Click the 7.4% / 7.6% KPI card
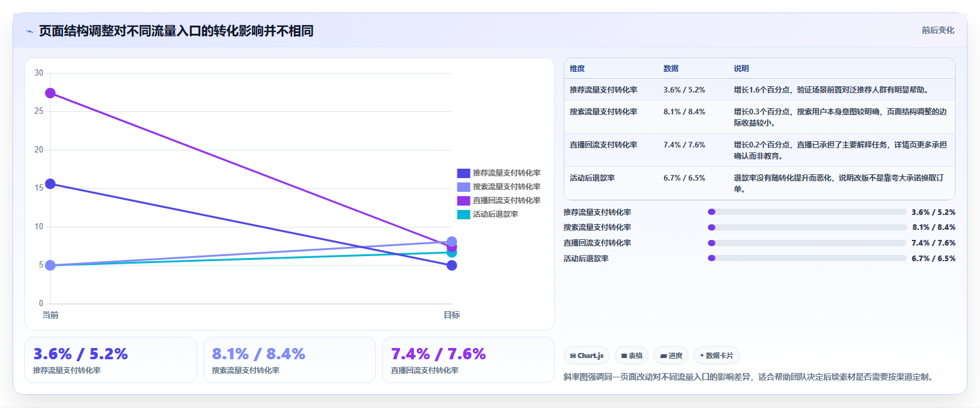980x408 pixels. click(x=468, y=360)
